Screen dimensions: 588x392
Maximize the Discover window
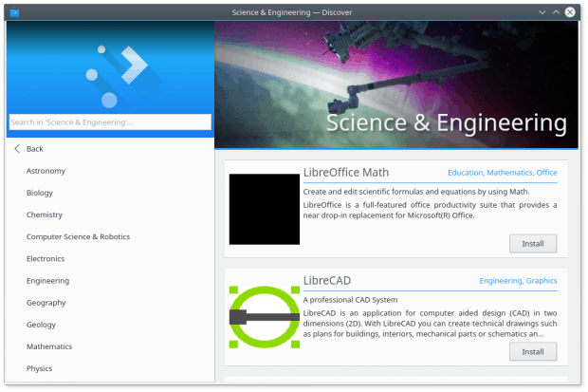[x=556, y=12]
